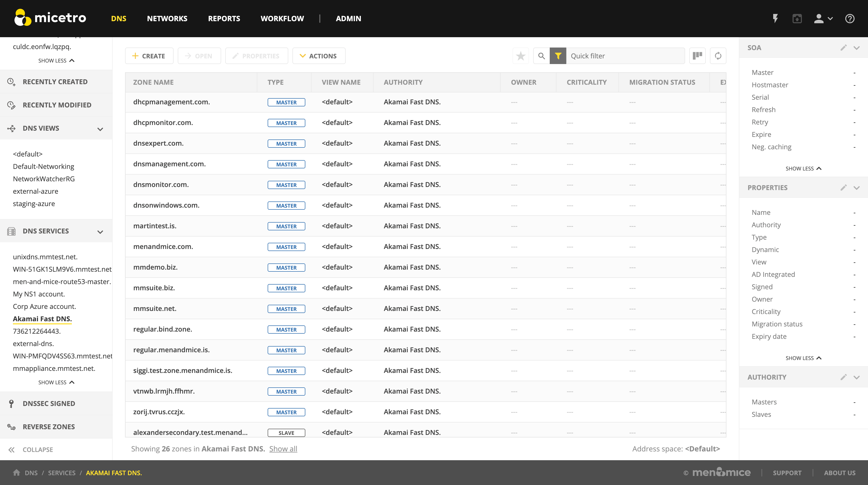Click the DNS breadcrumb link

31,473
